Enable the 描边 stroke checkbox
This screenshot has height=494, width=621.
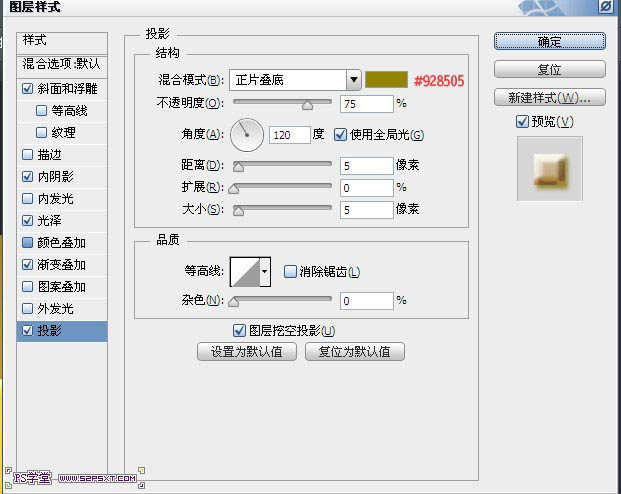pos(27,154)
